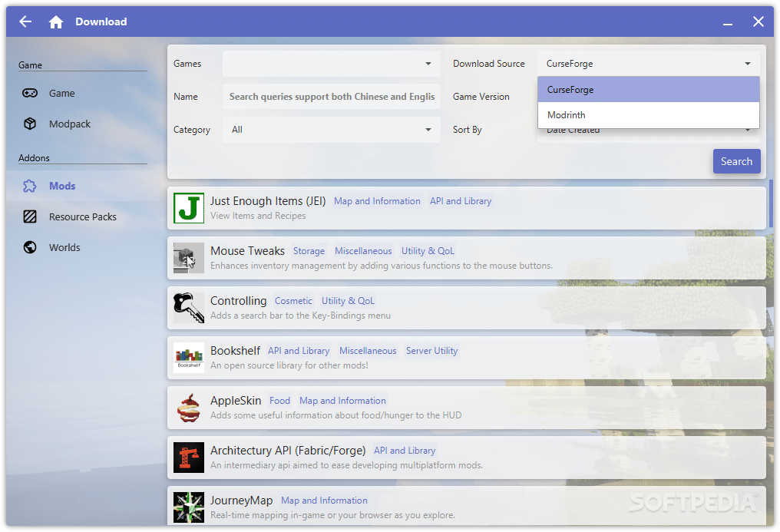Click the AppleSkin apple icon
780x532 pixels.
coord(189,407)
